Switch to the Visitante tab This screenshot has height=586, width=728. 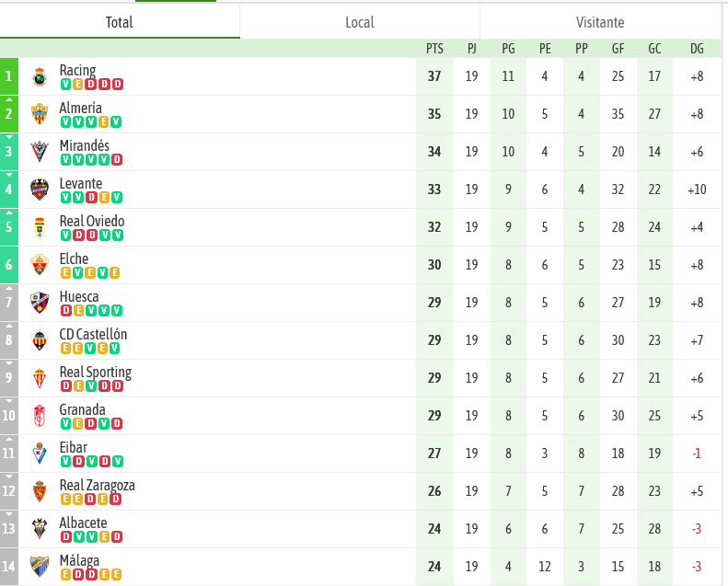(x=600, y=22)
